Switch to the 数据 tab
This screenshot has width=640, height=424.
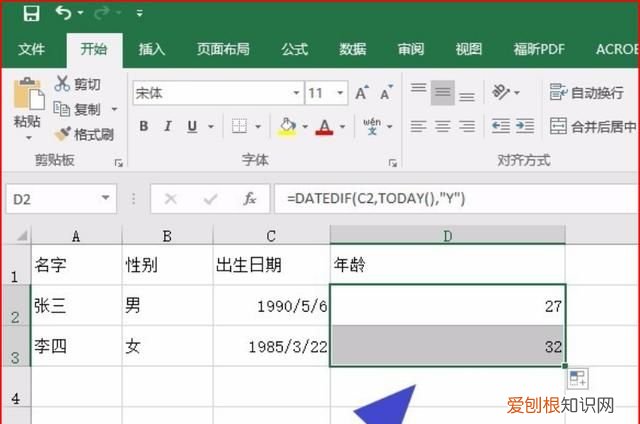pyautogui.click(x=353, y=49)
